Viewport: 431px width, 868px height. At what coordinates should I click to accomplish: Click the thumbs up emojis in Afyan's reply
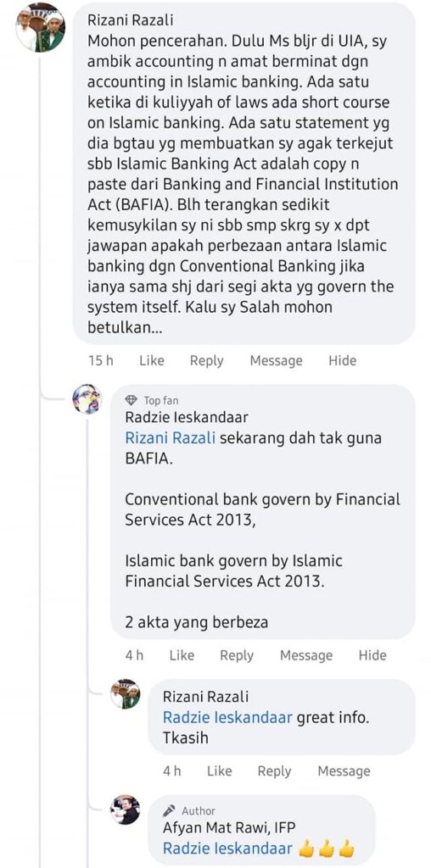click(327, 849)
